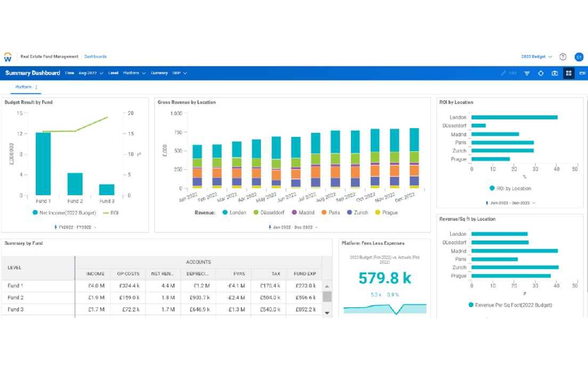Toggle Net Income(2022 Budget) legend item
This screenshot has height=368, width=588.
[64, 213]
